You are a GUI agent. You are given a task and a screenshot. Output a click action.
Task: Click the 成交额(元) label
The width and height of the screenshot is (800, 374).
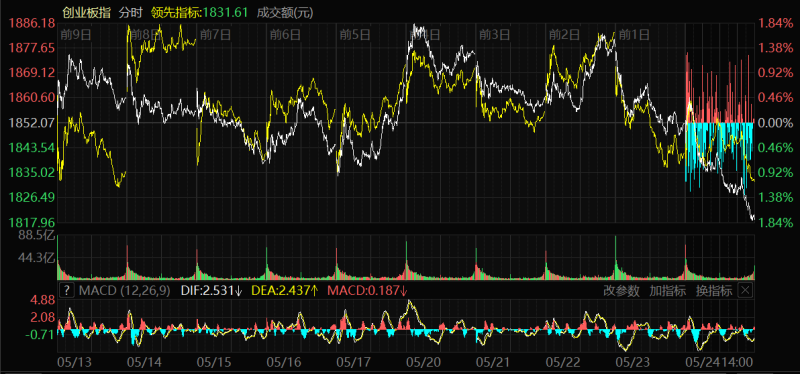coord(285,13)
